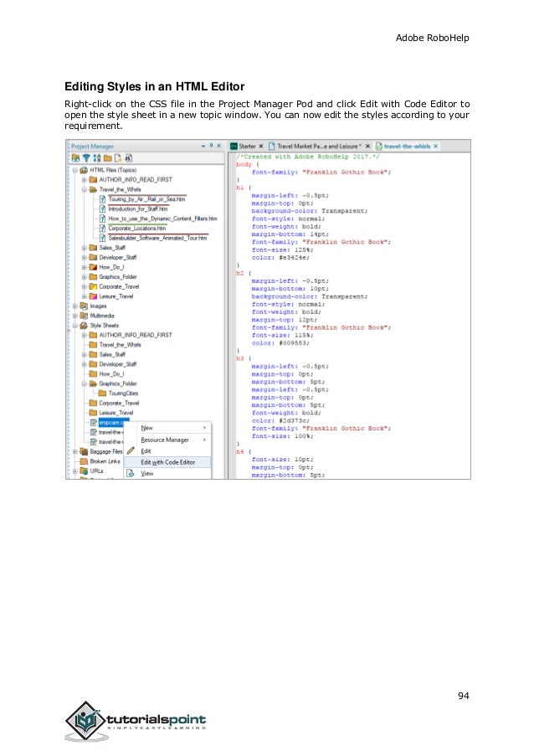Click the h1 selector in the code editor
This screenshot has width=534, height=756.
[240, 188]
